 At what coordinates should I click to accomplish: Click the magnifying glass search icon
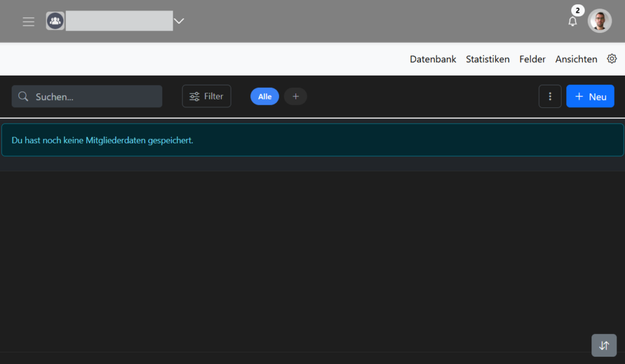click(x=23, y=96)
